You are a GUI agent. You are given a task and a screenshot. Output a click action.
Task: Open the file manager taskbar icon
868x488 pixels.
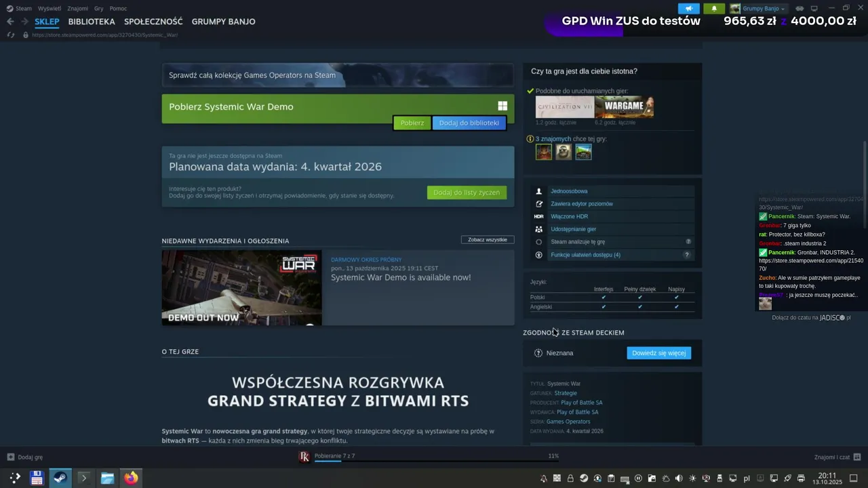point(107,478)
